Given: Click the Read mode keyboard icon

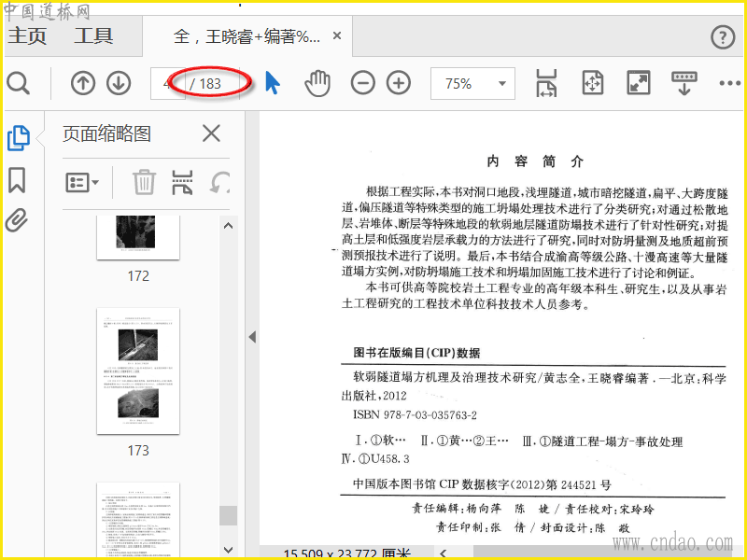Looking at the screenshot, I should click(x=684, y=83).
